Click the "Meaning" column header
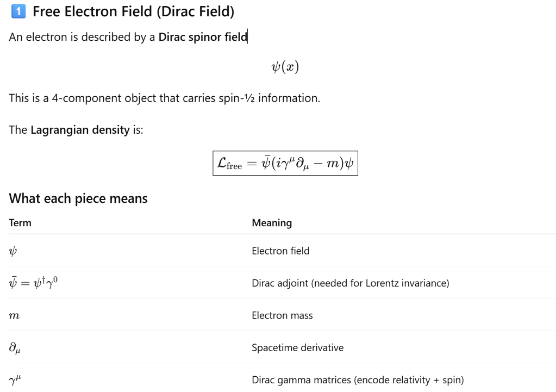 tap(272, 223)
